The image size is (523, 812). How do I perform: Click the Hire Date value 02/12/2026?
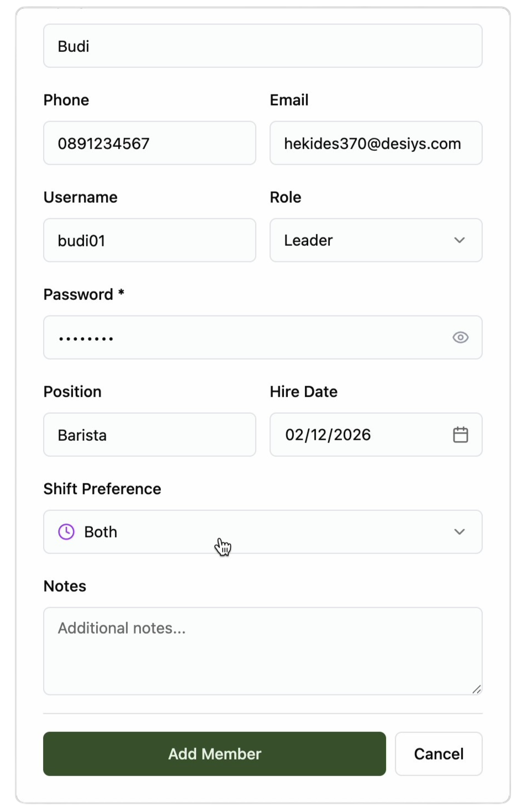(328, 435)
